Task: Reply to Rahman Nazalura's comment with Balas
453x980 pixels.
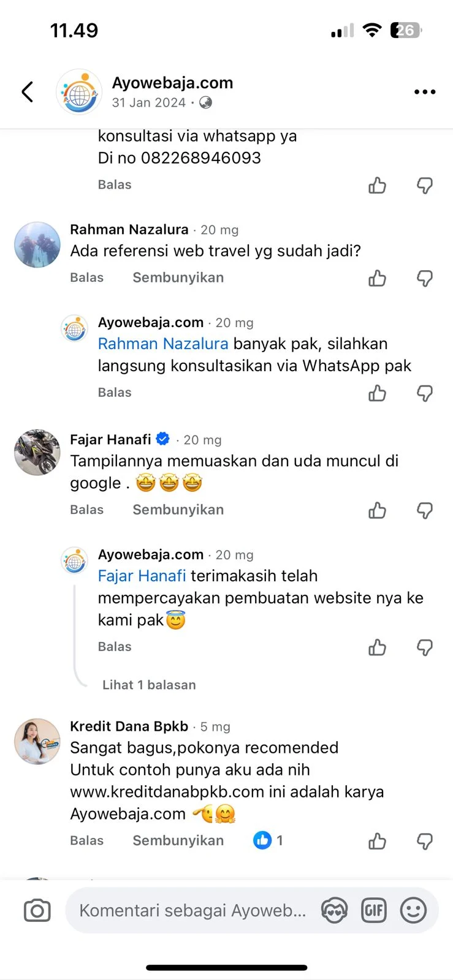Action: pos(86,277)
